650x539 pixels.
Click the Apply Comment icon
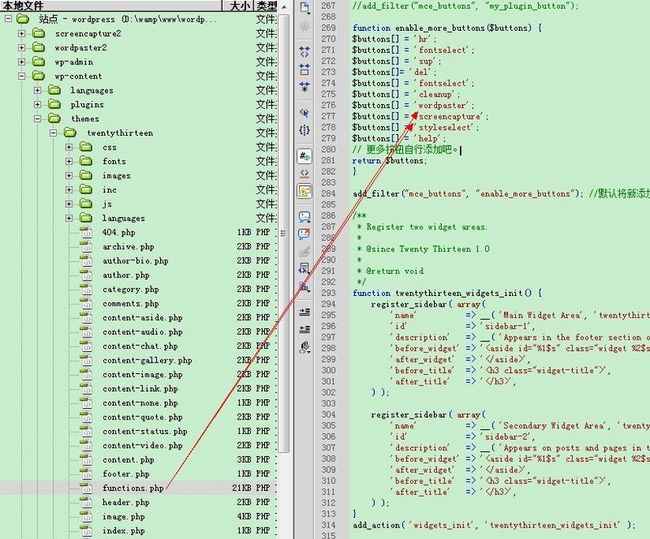pos(305,217)
